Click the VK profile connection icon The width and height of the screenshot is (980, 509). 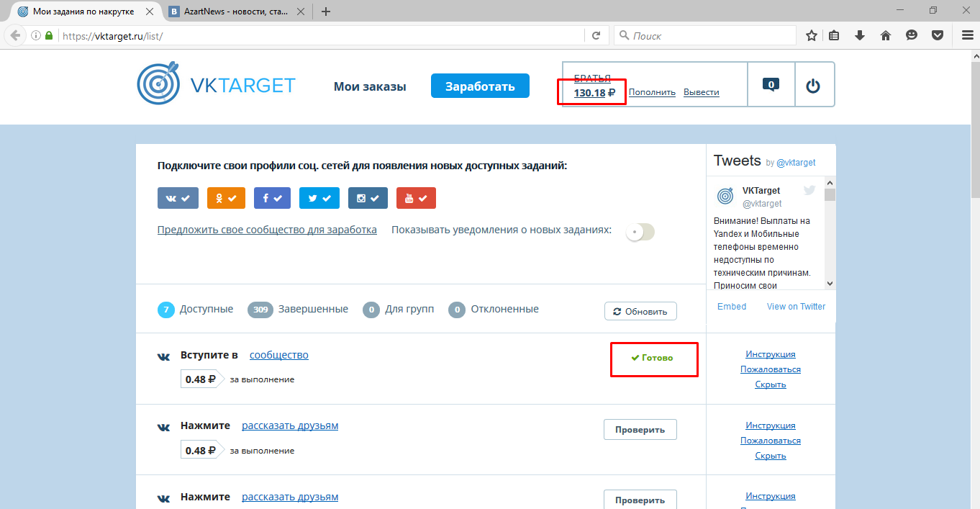178,198
